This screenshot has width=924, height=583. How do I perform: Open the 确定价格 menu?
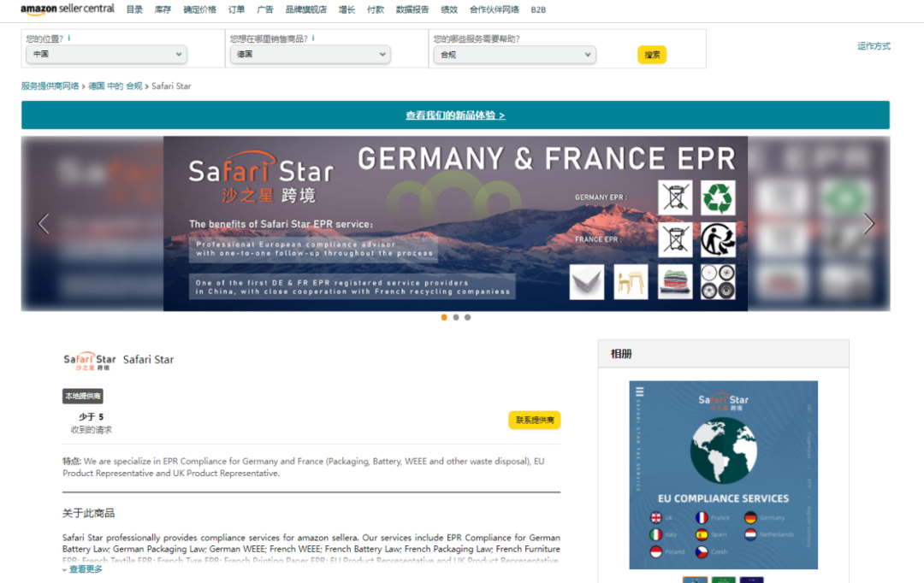coord(199,9)
